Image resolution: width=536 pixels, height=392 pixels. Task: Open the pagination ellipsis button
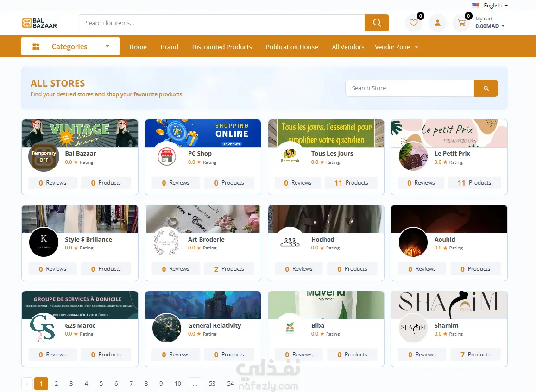pyautogui.click(x=195, y=384)
